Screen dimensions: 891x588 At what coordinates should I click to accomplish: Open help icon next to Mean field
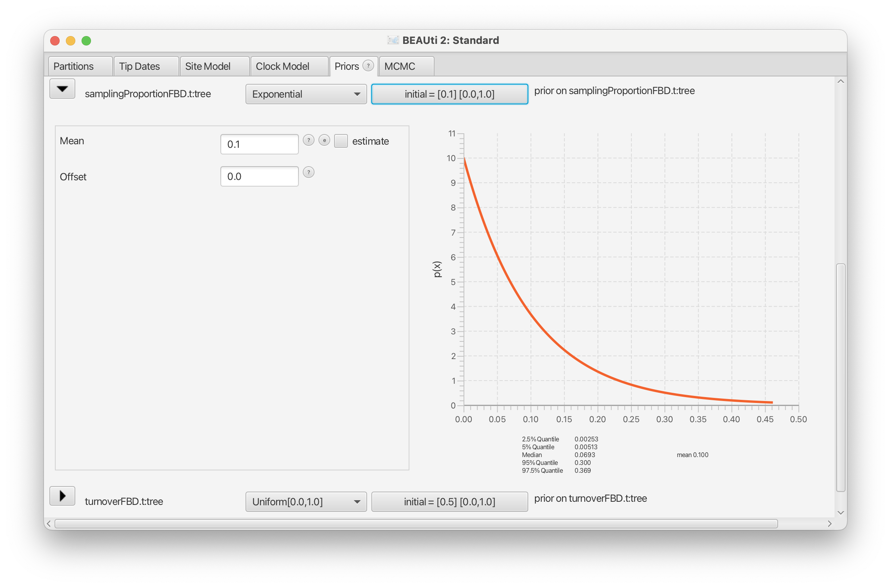click(309, 140)
